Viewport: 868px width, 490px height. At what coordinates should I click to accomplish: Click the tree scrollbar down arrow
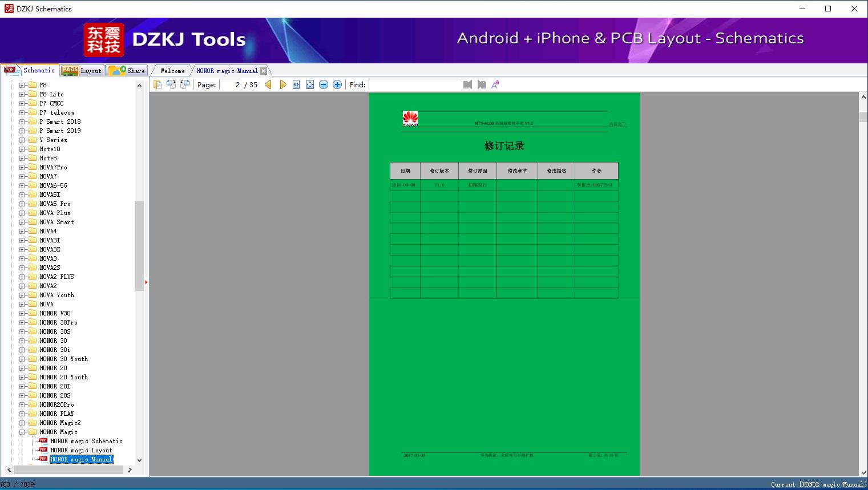(x=139, y=460)
